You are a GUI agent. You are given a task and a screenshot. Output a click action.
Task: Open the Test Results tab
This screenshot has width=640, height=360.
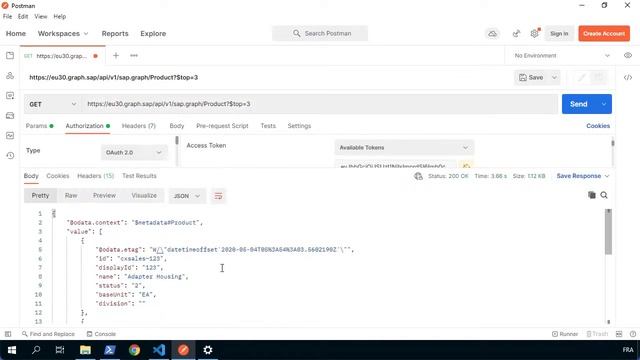(x=139, y=176)
